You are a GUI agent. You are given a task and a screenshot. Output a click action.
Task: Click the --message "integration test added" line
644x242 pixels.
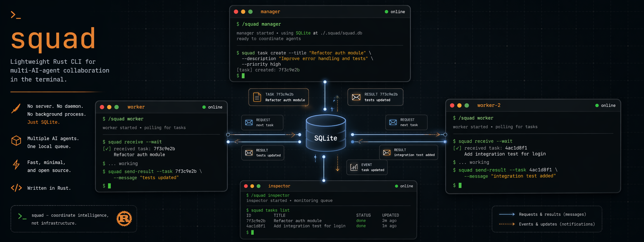point(510,176)
